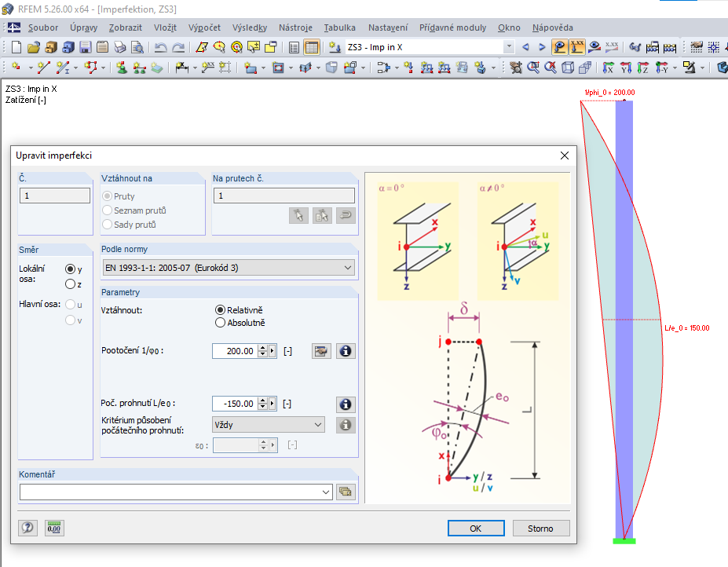Open print preview with the magnifier page icon

point(137,47)
